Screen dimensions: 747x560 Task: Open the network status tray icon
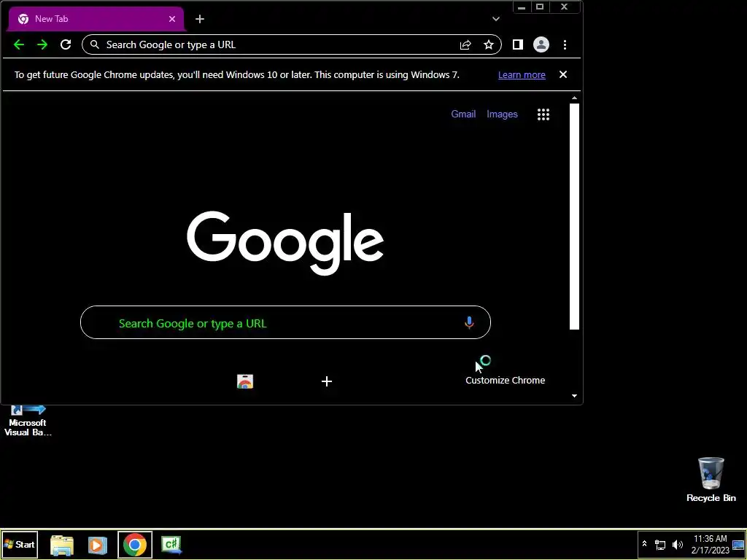[x=659, y=544]
